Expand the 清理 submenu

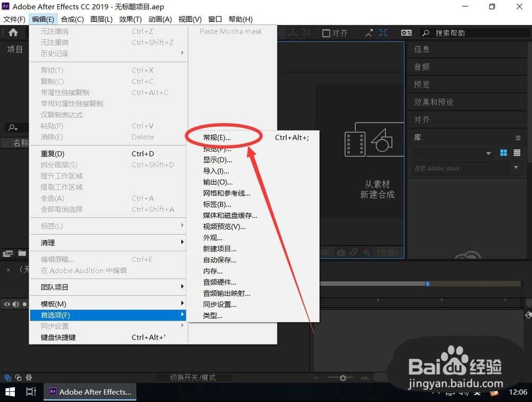point(108,243)
